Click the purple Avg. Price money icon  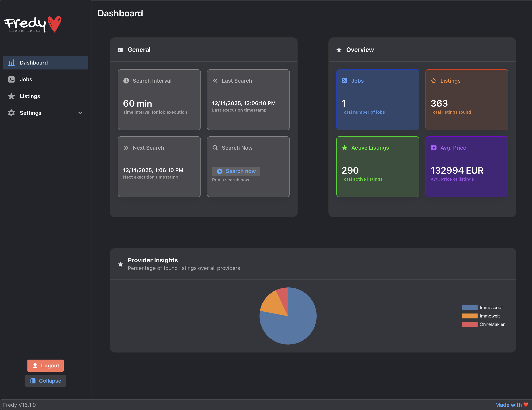tap(434, 148)
